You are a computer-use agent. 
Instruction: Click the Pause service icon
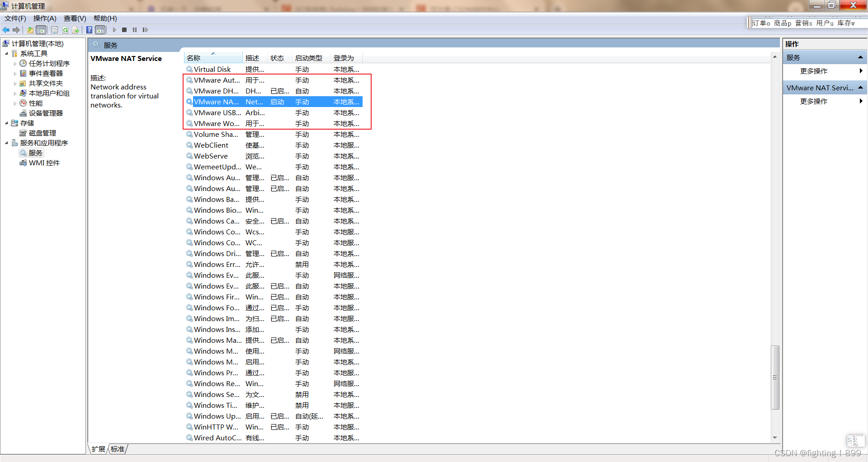tap(135, 30)
